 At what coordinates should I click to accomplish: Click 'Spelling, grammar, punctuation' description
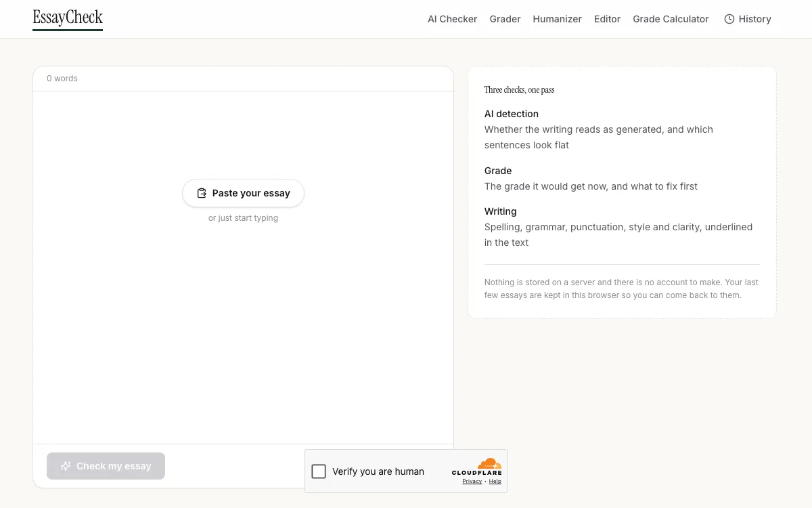618,234
